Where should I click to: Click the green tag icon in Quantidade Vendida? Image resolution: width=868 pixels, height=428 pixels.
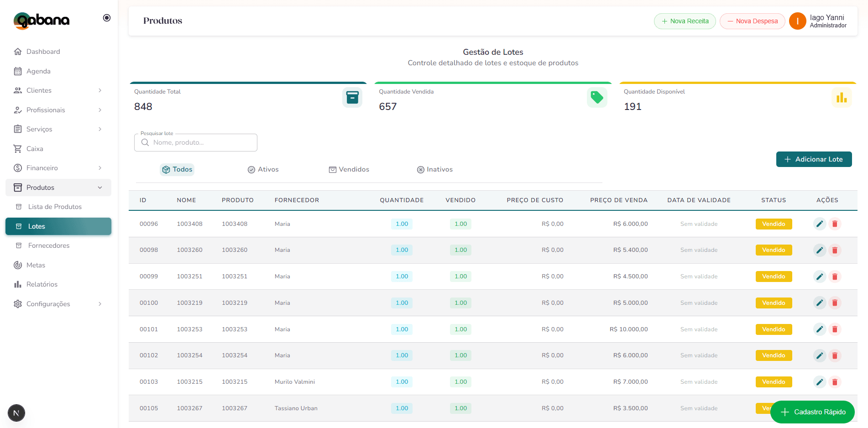click(x=597, y=97)
